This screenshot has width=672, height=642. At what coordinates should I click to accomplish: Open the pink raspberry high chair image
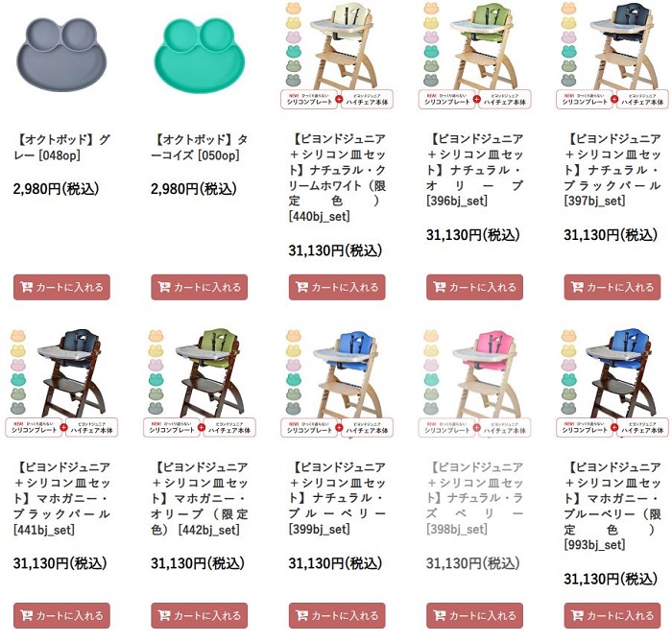tap(475, 383)
